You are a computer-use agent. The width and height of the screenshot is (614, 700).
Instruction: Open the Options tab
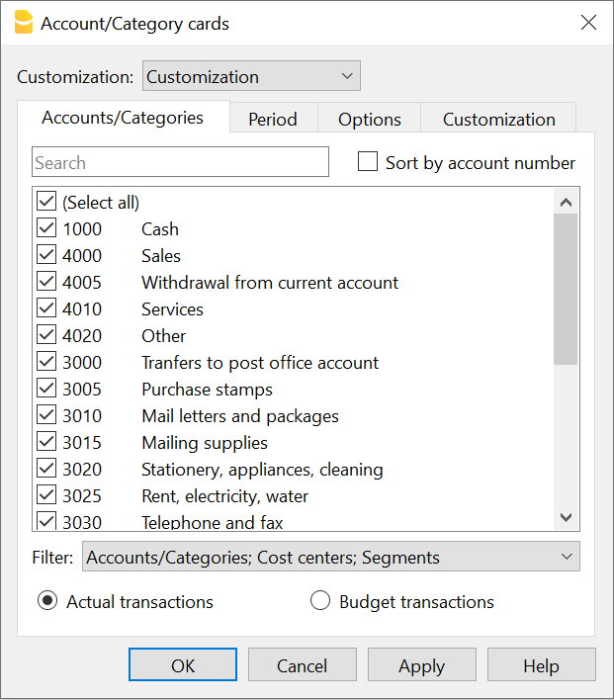pyautogui.click(x=370, y=120)
